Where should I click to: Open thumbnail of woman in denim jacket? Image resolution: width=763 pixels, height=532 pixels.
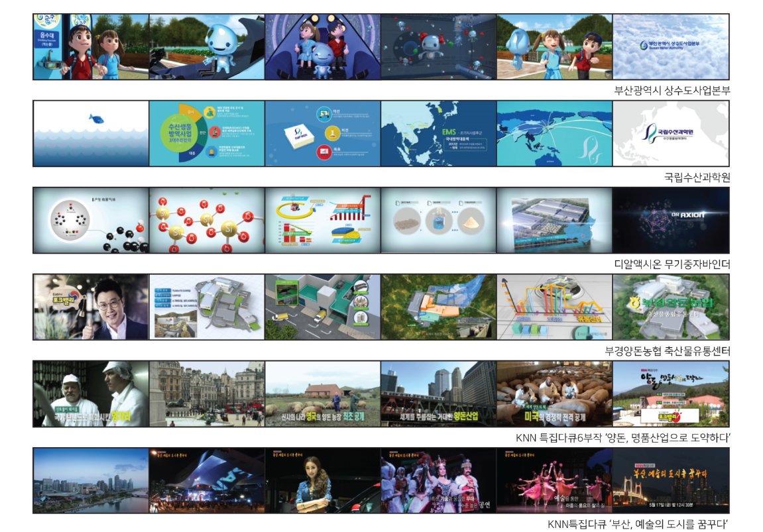point(323,480)
